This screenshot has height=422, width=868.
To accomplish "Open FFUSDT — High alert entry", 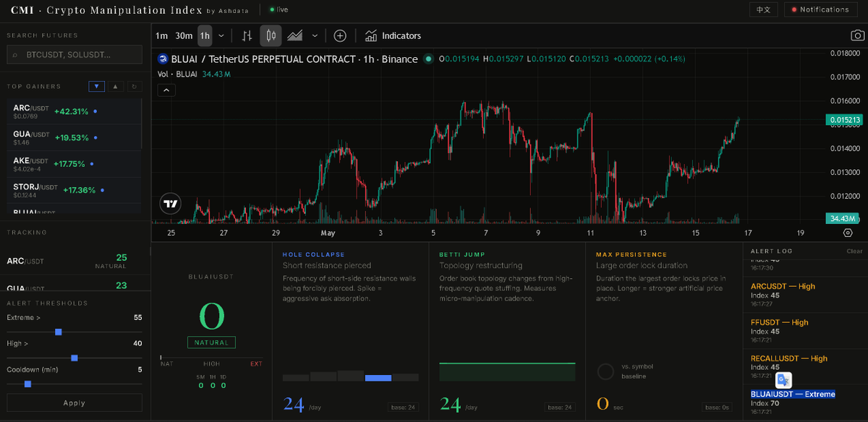I will click(x=805, y=332).
